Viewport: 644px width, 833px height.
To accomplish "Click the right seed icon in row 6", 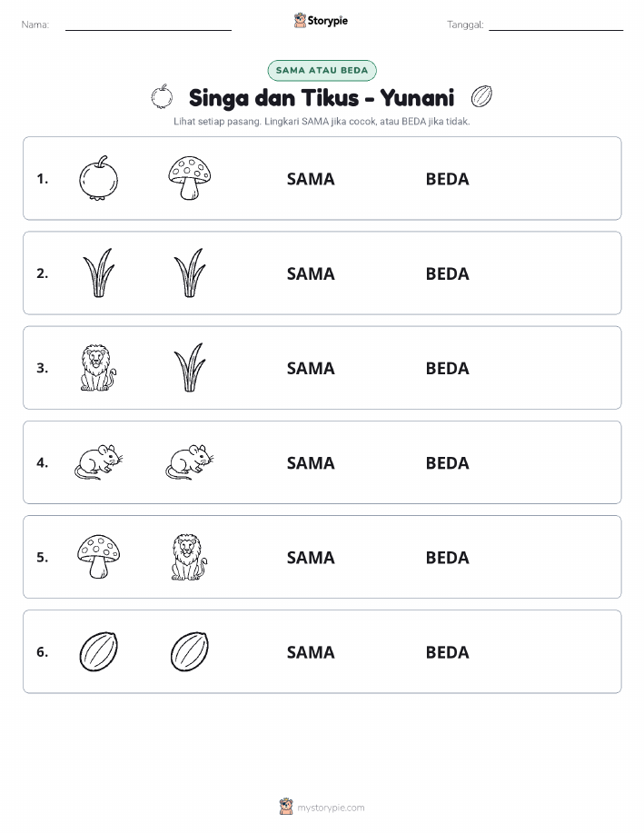I will (189, 651).
